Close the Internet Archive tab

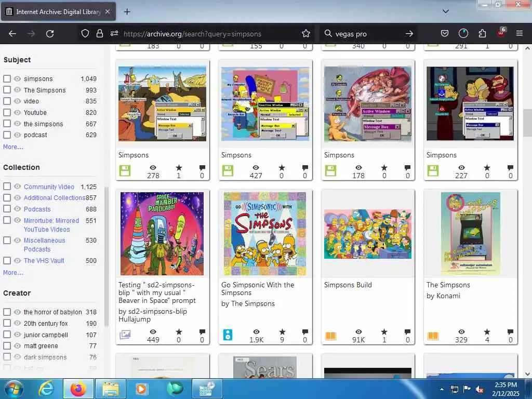[107, 11]
